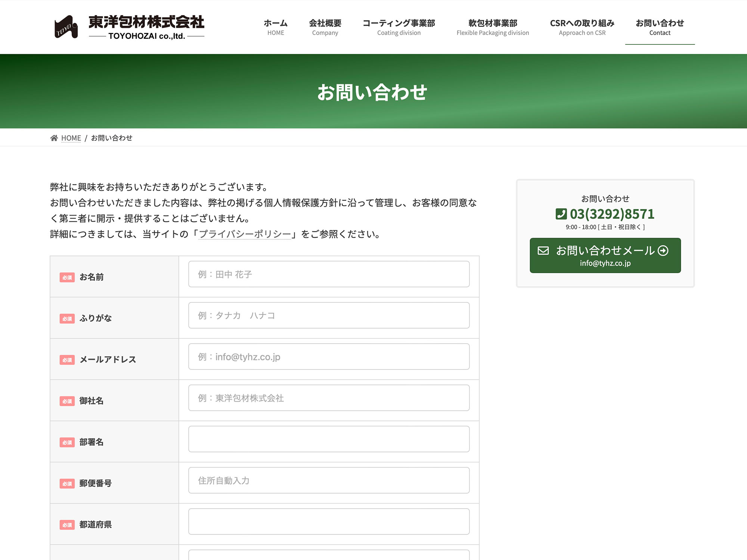
Task: Click the house icon in the breadcrumb
Action: [x=53, y=137]
